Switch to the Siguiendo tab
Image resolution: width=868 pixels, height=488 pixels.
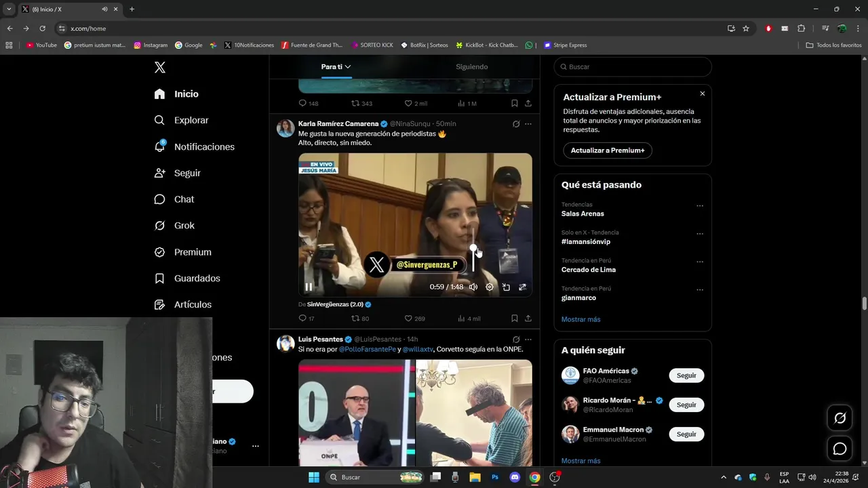471,66
